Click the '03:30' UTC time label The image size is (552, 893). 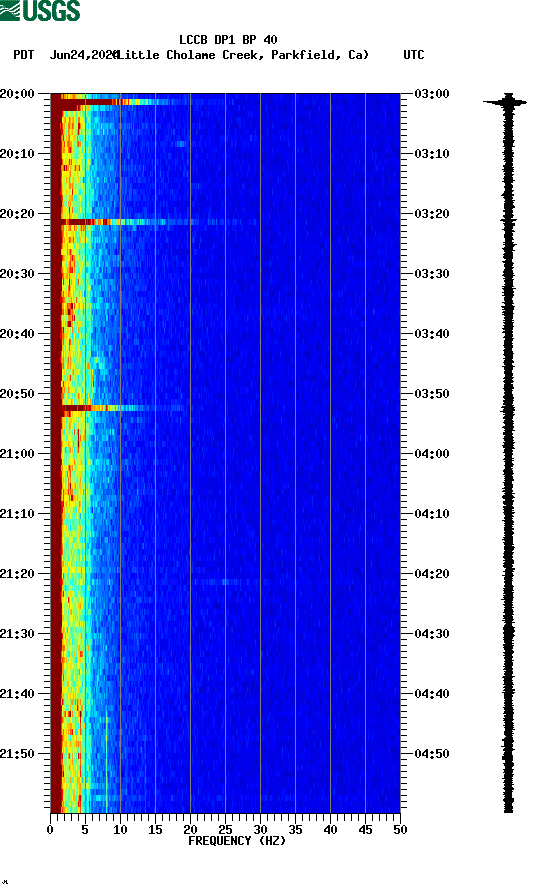tap(432, 273)
